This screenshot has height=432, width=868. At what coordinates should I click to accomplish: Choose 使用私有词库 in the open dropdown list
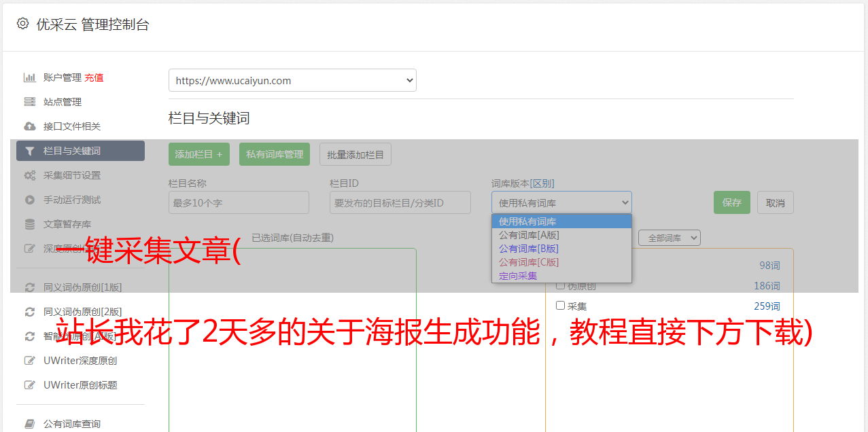[561, 221]
